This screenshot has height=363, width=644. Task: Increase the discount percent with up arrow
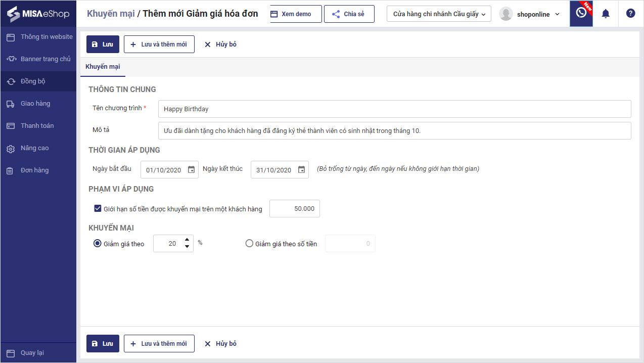coord(187,240)
